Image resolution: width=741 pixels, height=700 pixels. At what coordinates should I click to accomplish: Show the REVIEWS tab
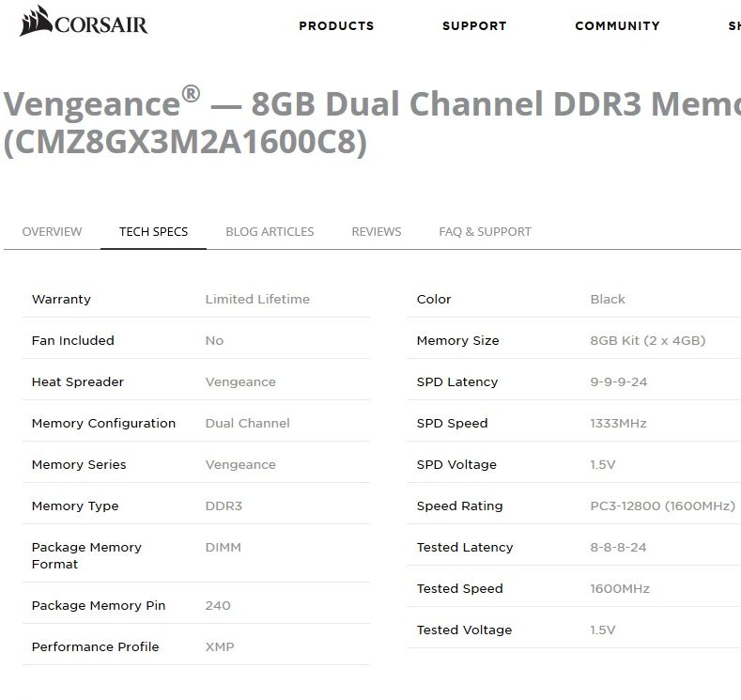pos(376,231)
